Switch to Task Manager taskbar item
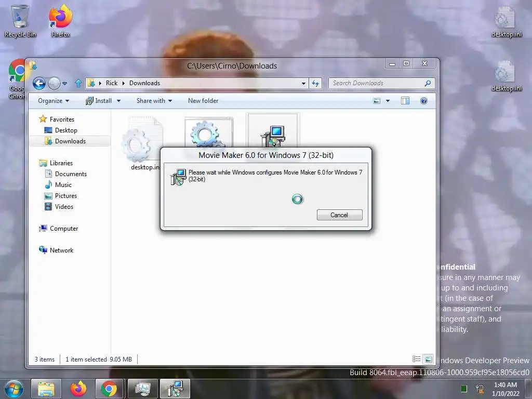 142,389
